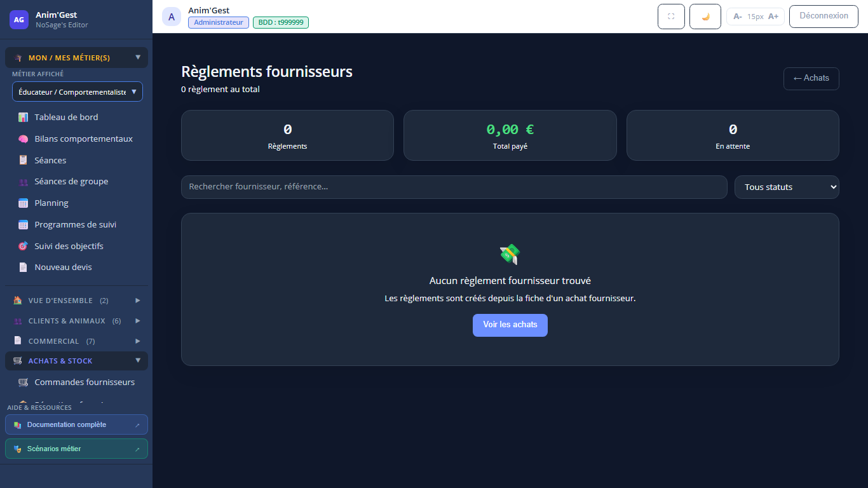Open Tableau de bord menu item
868x488 pixels.
[76, 117]
